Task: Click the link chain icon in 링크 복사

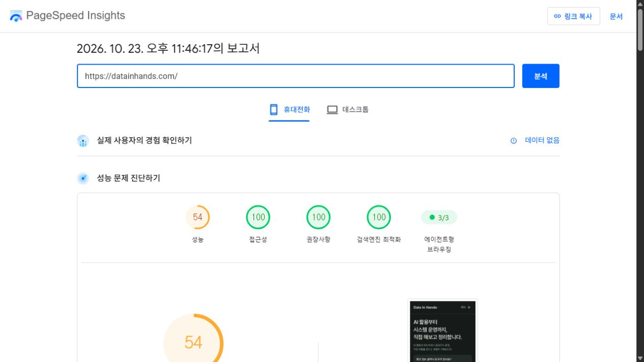Action: 557,16
